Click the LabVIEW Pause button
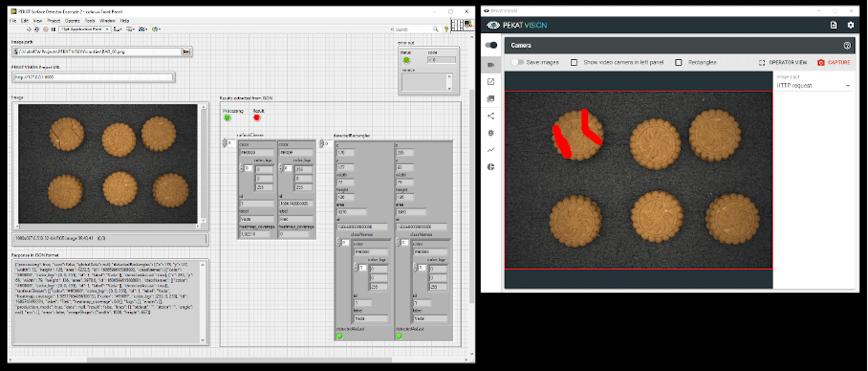868x371 pixels. [53, 29]
